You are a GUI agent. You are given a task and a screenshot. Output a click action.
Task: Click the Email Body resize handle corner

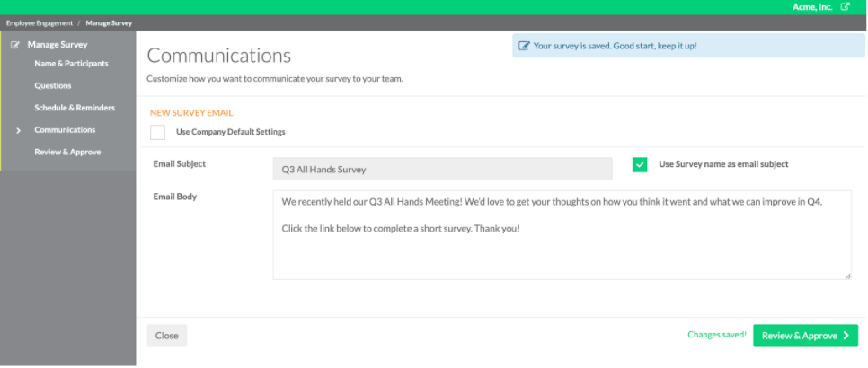(848, 276)
